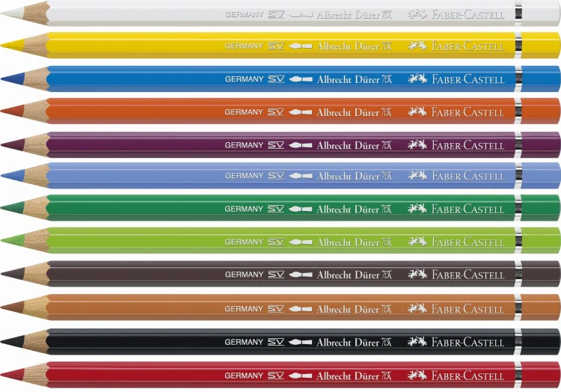The width and height of the screenshot is (561, 392).
Task: Click 'FABER-CASTELL' on the ochre brown pencil
Action: coord(468,309)
